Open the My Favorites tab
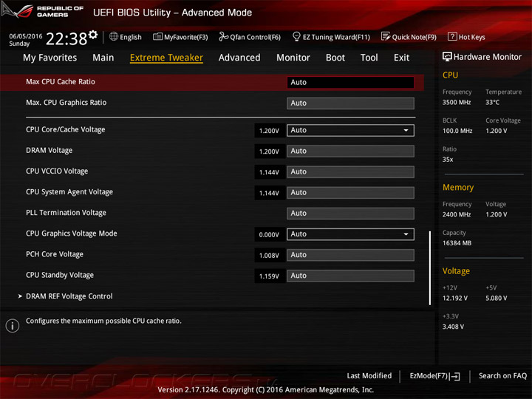Screen dimensions: 532x399 (x=50, y=58)
